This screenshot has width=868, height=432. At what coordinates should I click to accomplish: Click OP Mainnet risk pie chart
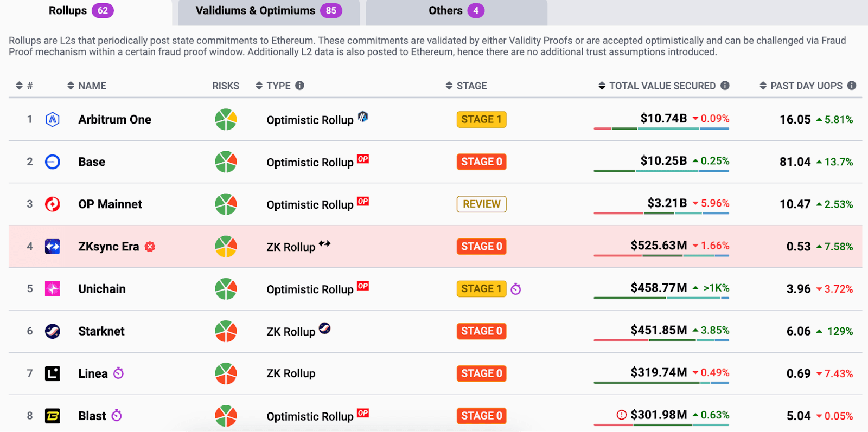click(226, 204)
